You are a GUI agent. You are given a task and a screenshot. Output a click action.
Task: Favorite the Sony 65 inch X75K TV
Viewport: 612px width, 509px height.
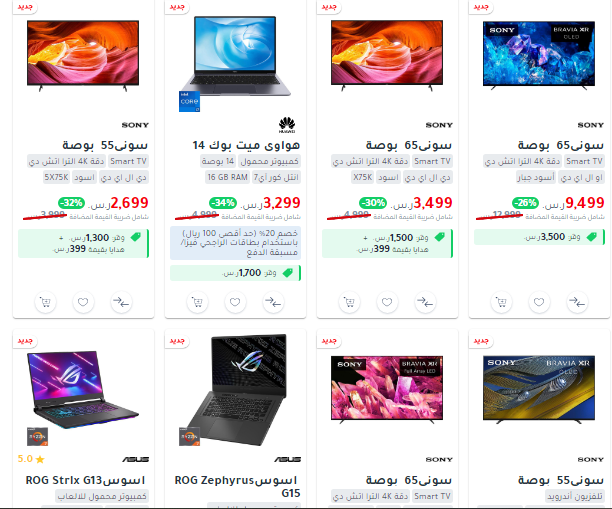387,302
